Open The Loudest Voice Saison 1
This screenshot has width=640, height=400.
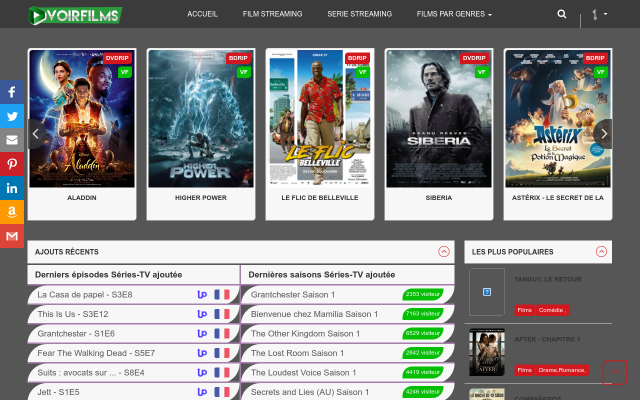point(303,373)
